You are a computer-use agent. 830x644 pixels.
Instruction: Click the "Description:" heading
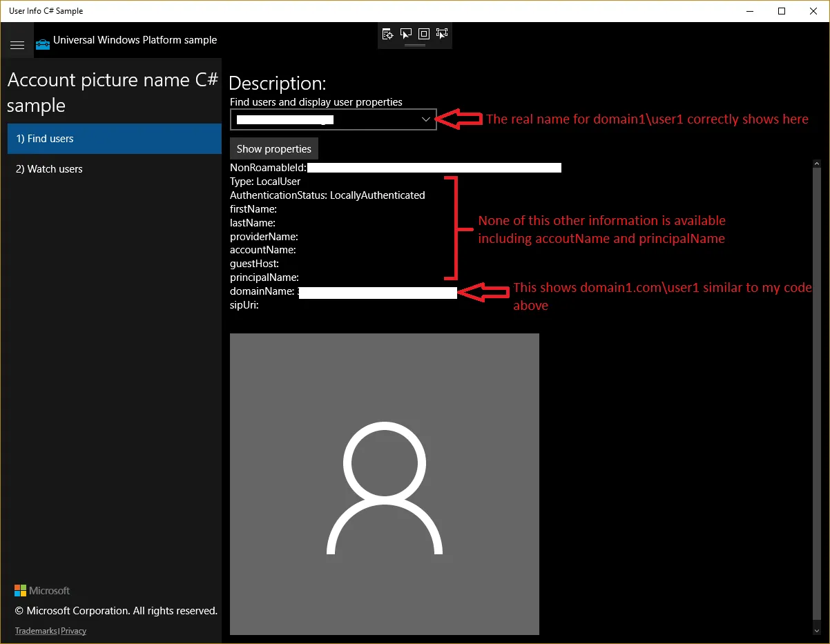[x=277, y=84]
